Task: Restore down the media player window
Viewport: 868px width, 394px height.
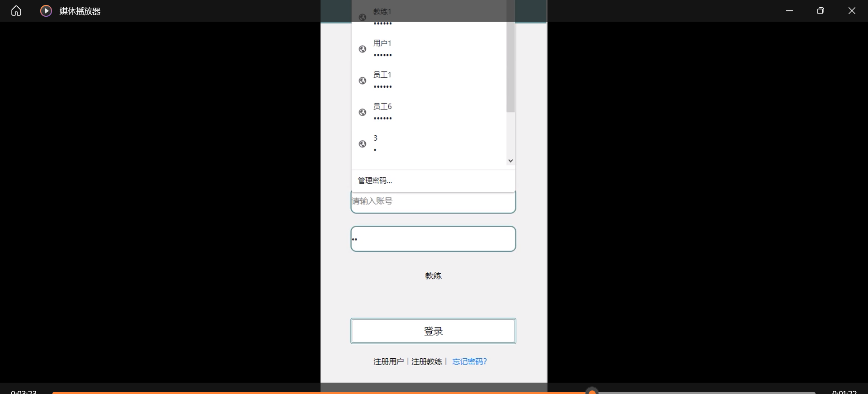Action: [x=821, y=11]
